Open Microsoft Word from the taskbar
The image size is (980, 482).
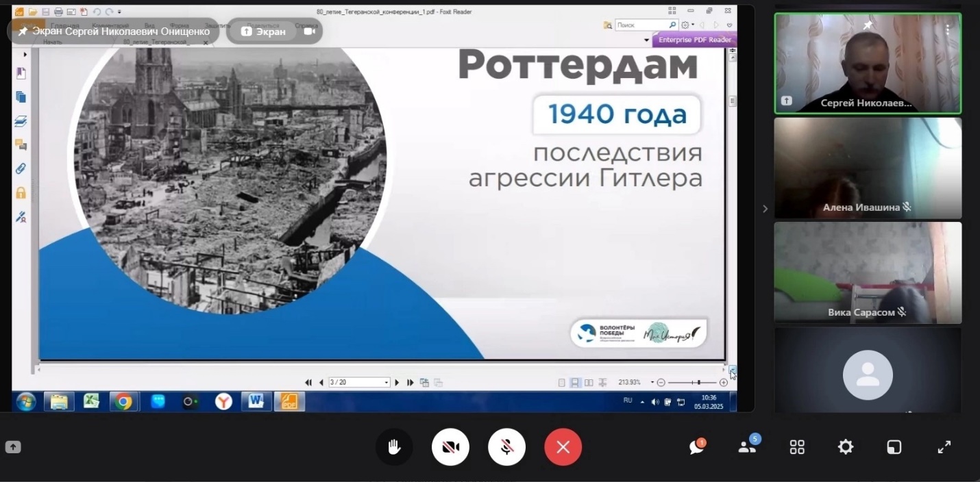tap(256, 401)
